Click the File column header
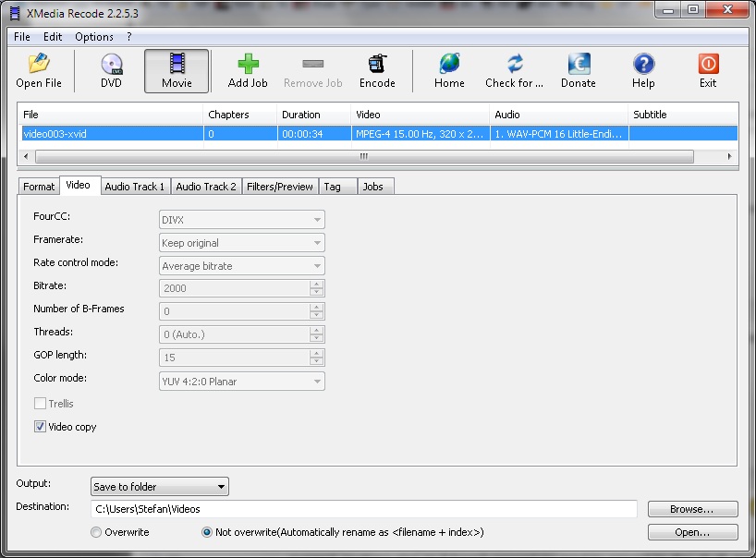Viewport: 756px width, 558px height. [x=111, y=115]
